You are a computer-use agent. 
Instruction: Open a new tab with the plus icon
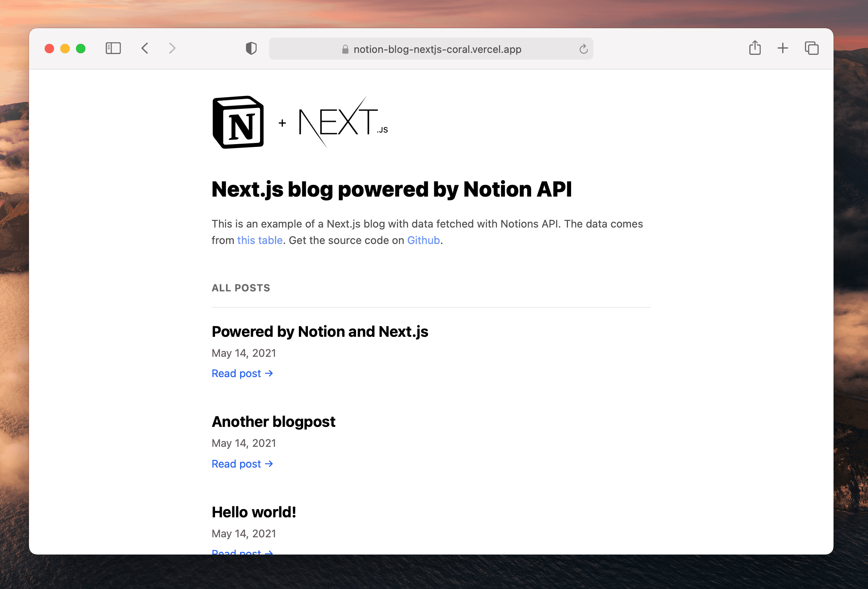click(782, 48)
